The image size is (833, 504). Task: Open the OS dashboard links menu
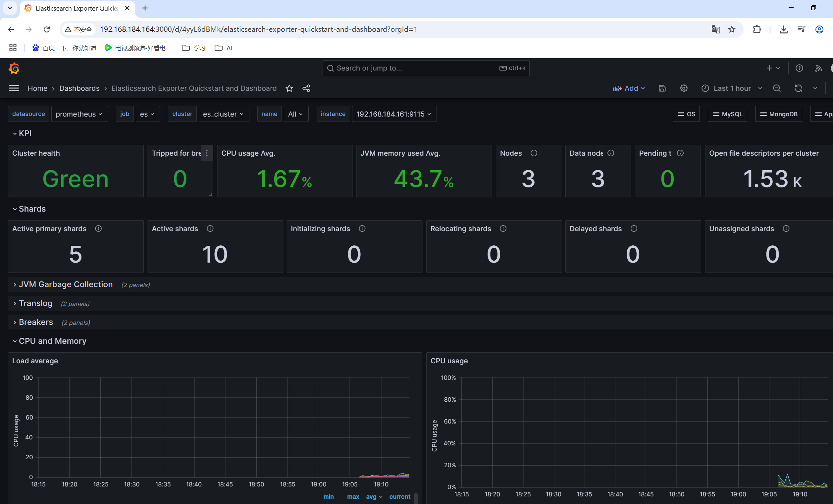[686, 114]
